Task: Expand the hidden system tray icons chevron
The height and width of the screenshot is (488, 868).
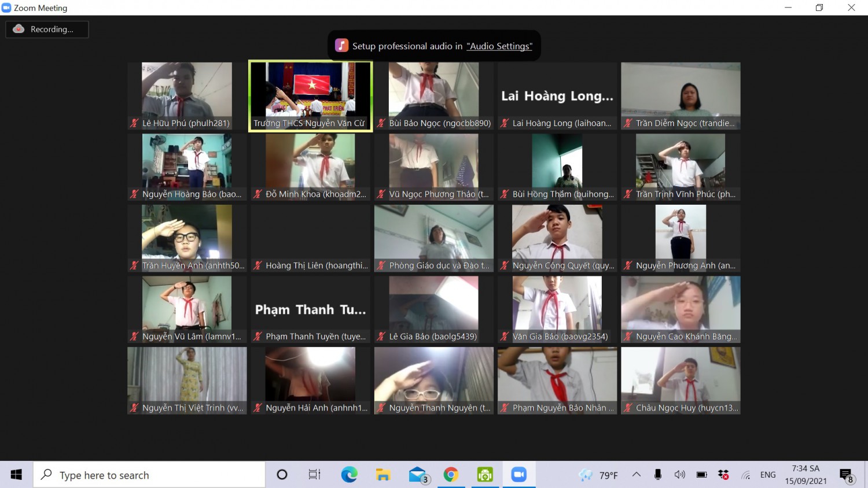Action: click(x=637, y=475)
